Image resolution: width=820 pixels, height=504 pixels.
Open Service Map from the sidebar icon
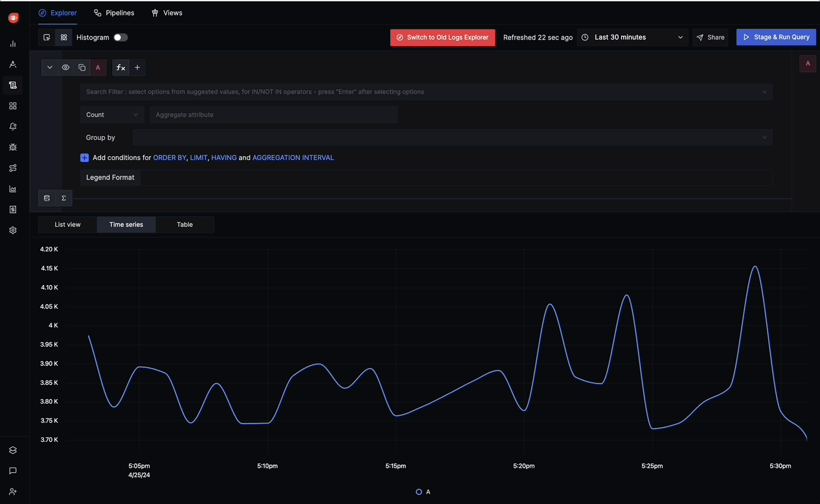(x=13, y=168)
